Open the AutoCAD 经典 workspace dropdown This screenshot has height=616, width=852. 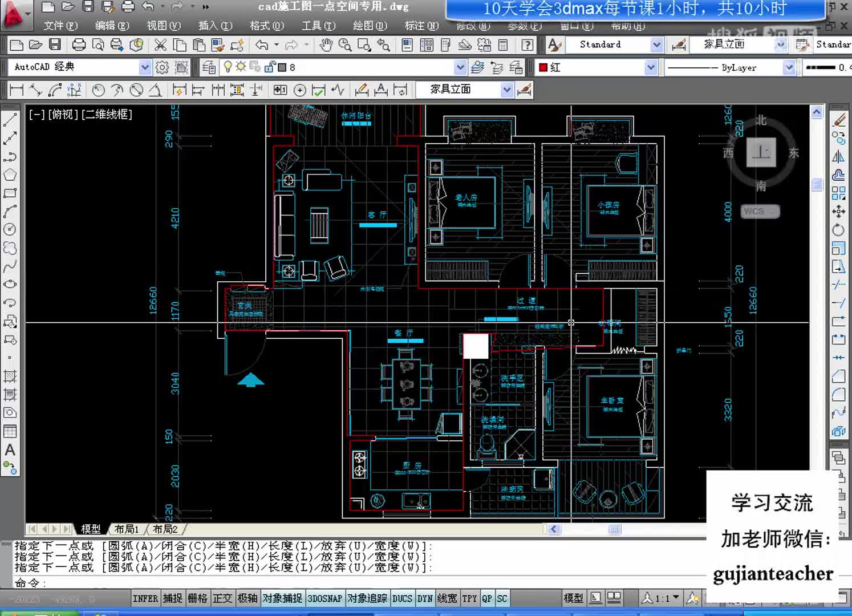(144, 67)
